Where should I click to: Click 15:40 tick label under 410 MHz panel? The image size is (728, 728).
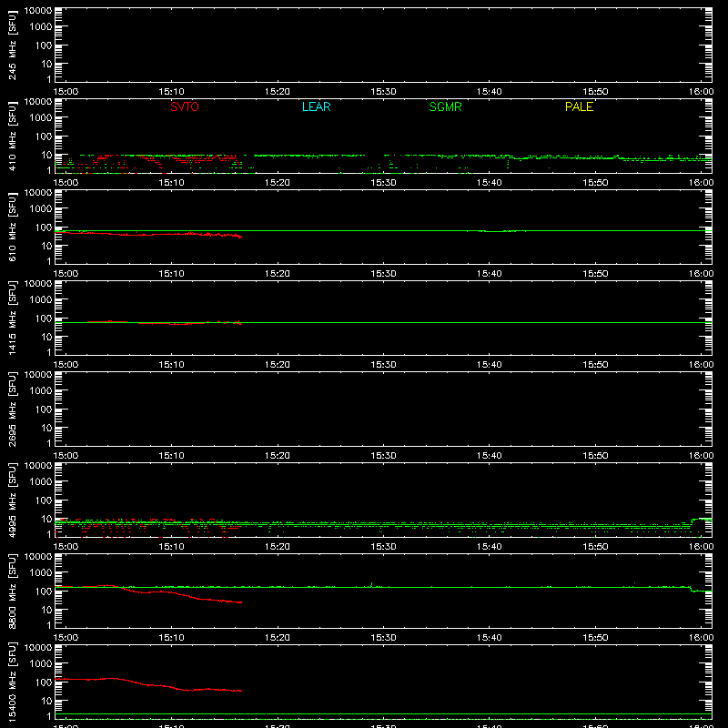point(489,183)
